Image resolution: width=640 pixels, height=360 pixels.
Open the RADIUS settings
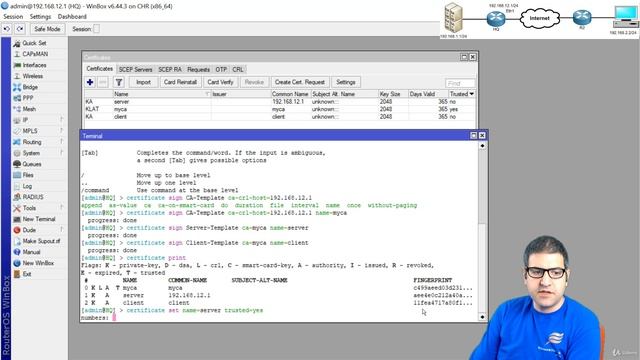[x=33, y=197]
